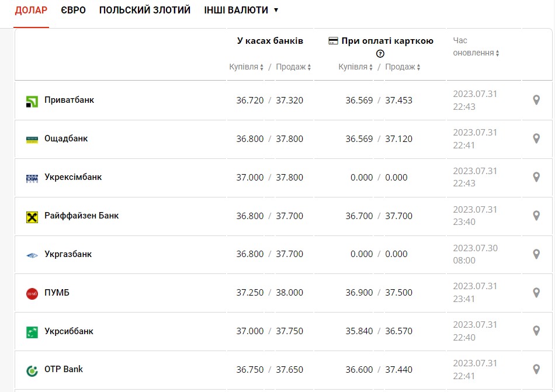Viewport: 555px width, 392px height.
Task: Sort by card payment Продаж rate
Action: coord(403,67)
